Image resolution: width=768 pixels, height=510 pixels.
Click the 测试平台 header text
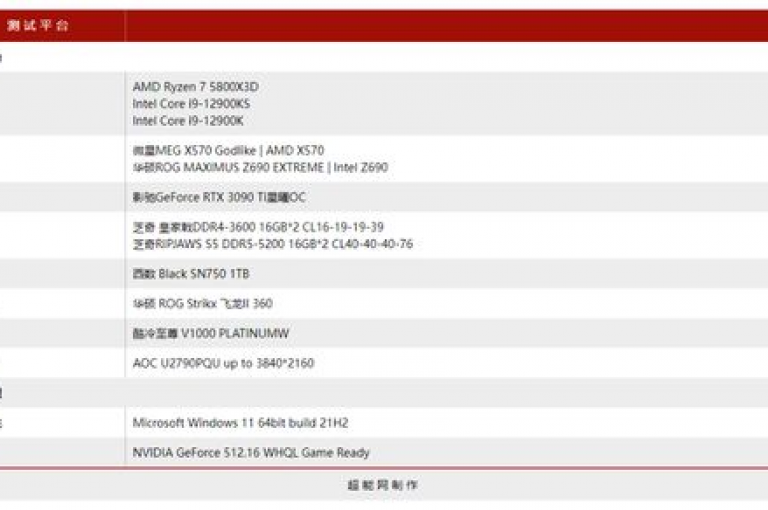(x=38, y=25)
